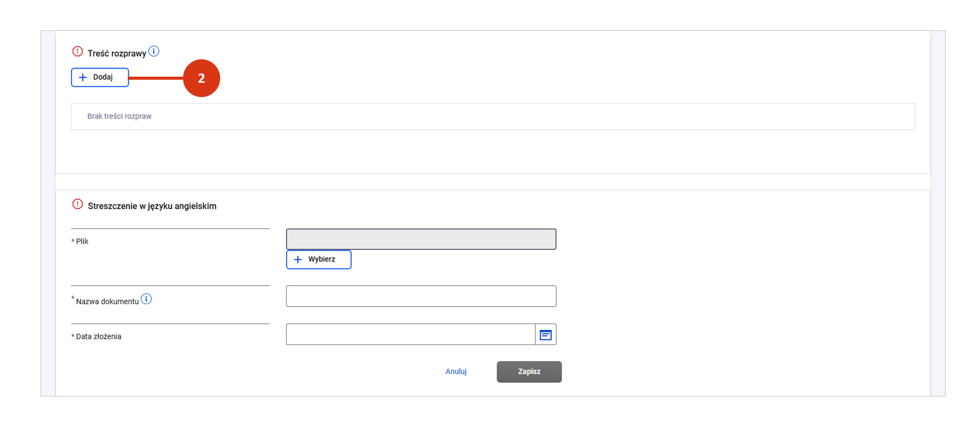Click the red numbered marker 2
This screenshot has width=980, height=437.
click(201, 78)
